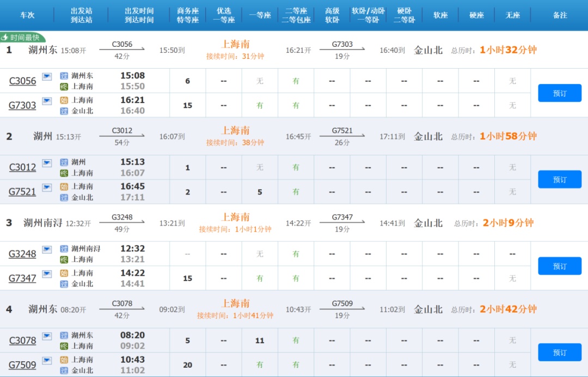Click the 11 first-class seat count for C3078
The height and width of the screenshot is (377, 588).
pos(260,341)
